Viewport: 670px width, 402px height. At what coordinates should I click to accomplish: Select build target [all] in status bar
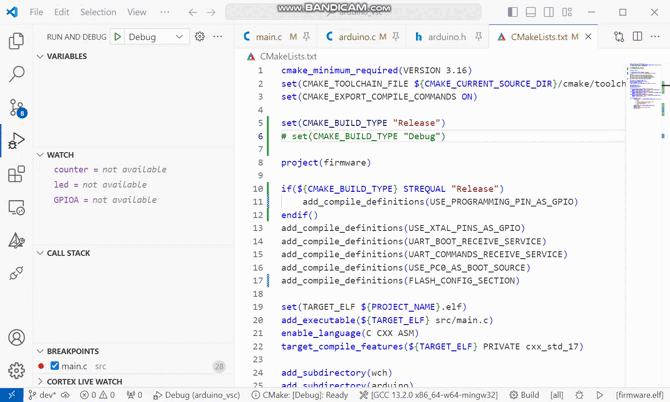pos(556,395)
